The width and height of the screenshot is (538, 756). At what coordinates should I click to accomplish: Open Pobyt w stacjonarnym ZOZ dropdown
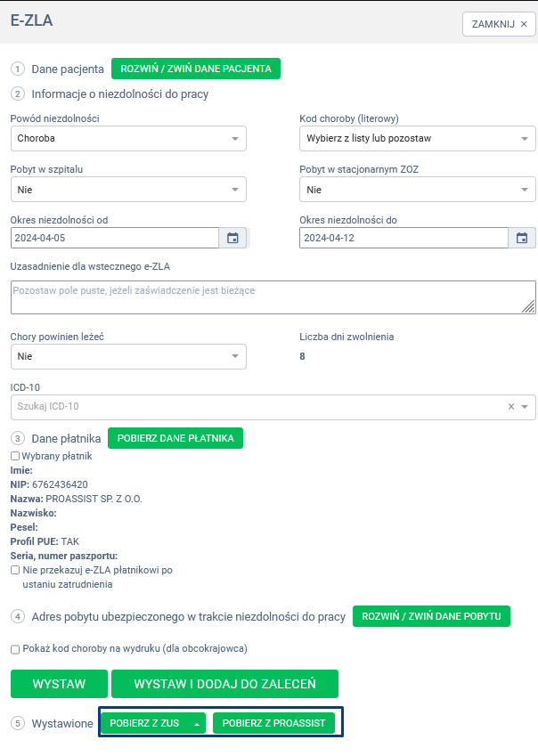417,190
